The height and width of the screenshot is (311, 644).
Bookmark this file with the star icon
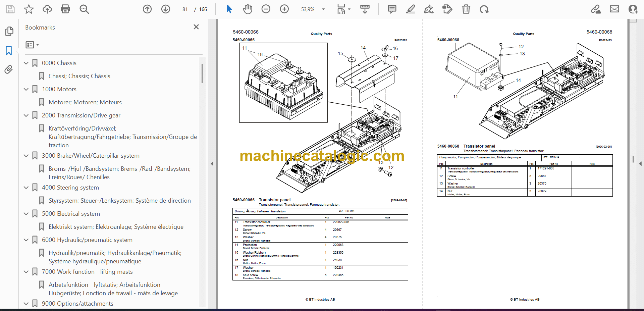[29, 9]
